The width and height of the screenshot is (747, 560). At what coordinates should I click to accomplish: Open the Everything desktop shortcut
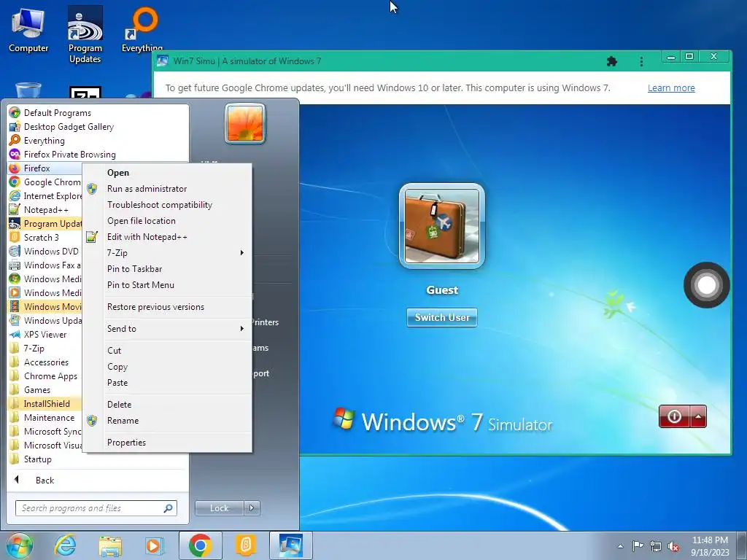(142, 28)
